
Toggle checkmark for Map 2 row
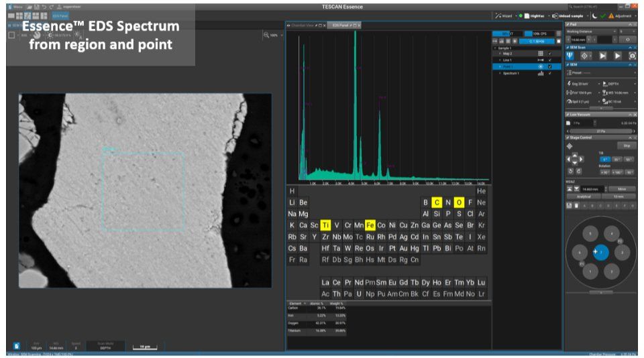coord(550,54)
